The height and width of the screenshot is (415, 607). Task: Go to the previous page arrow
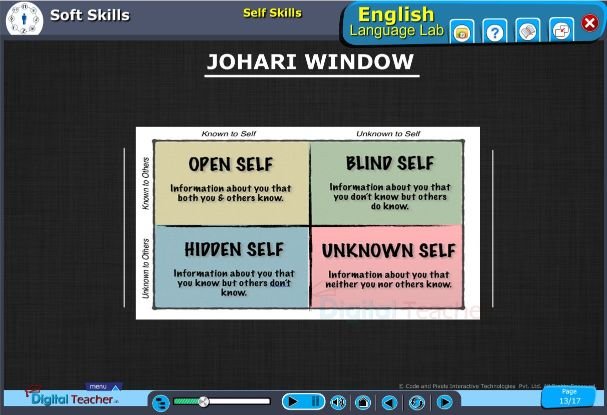point(390,402)
